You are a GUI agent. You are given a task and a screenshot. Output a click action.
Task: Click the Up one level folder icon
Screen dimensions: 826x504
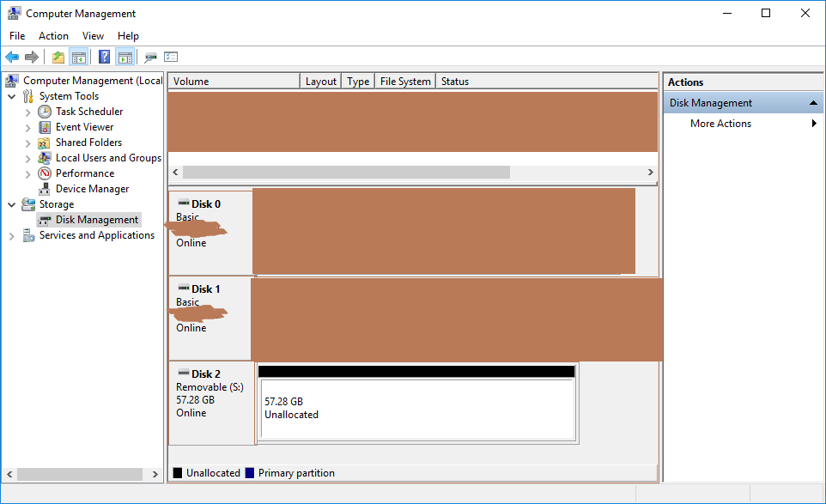(x=58, y=57)
